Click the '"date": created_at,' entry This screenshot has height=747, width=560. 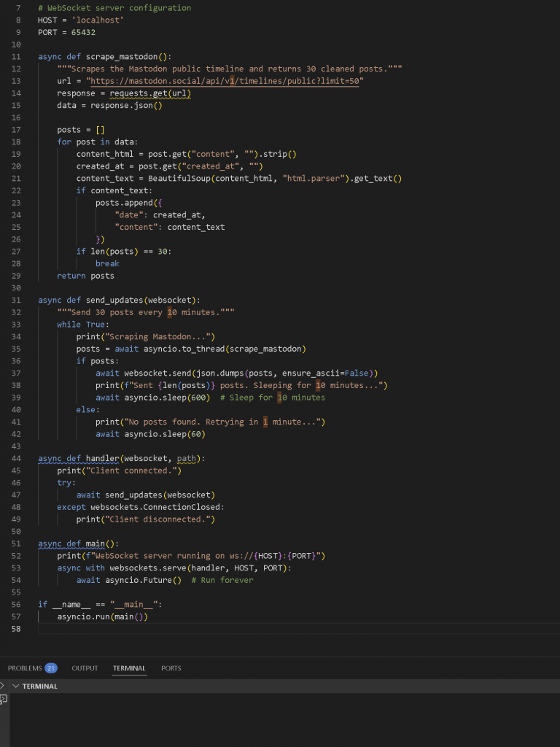[160, 215]
